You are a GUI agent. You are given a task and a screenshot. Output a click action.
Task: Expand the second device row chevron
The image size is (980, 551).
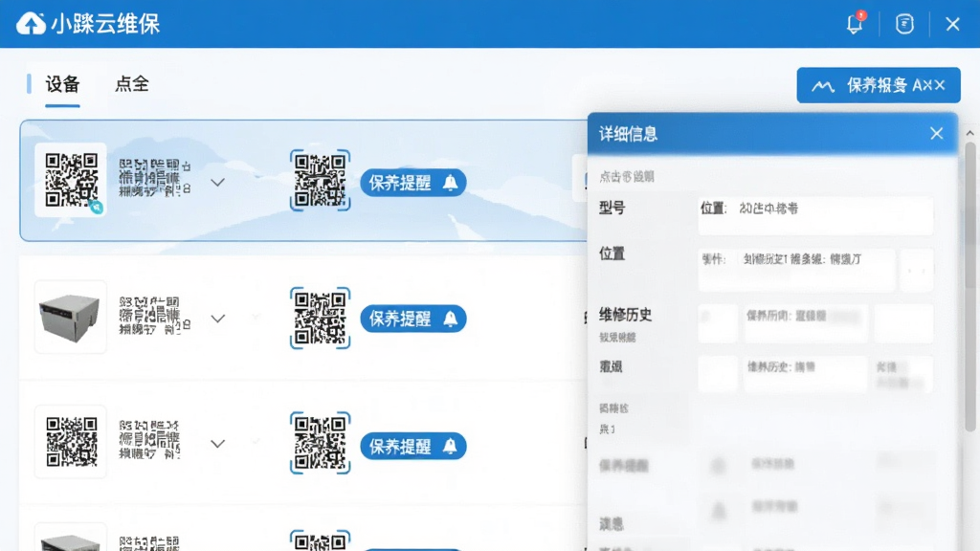pos(217,319)
